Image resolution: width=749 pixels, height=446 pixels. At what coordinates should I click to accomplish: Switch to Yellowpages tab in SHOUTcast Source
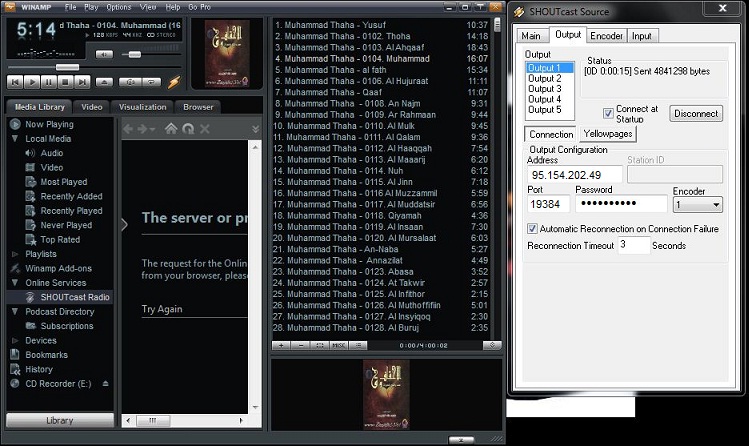(x=608, y=134)
